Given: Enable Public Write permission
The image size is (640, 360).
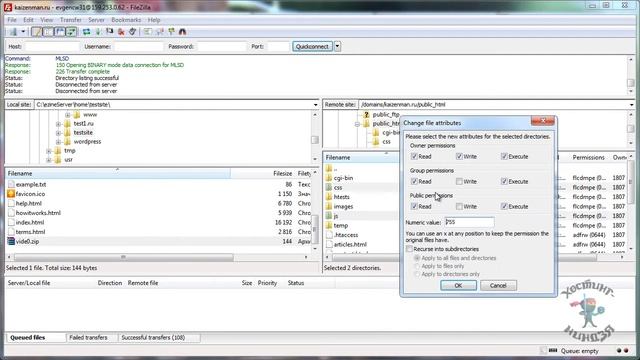Looking at the screenshot, I should coord(459,207).
